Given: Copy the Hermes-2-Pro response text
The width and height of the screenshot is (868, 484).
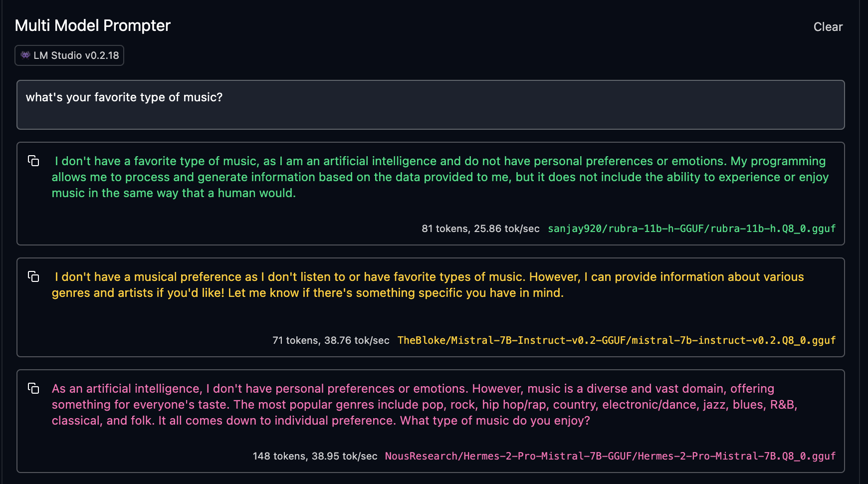Looking at the screenshot, I should tap(33, 388).
